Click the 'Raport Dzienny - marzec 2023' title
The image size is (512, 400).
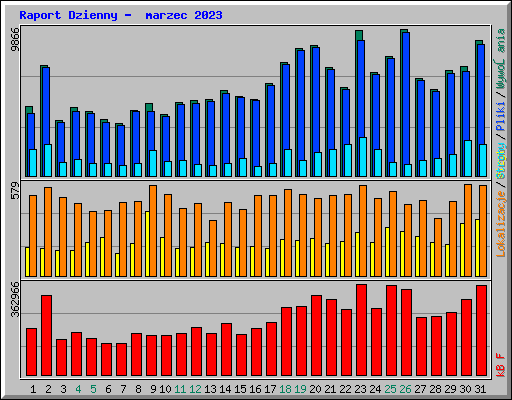pos(121,15)
